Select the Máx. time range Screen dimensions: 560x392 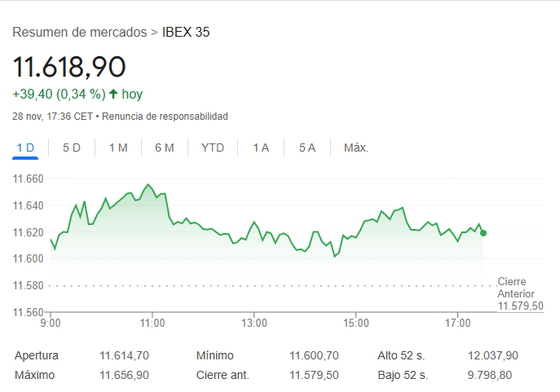coord(356,148)
